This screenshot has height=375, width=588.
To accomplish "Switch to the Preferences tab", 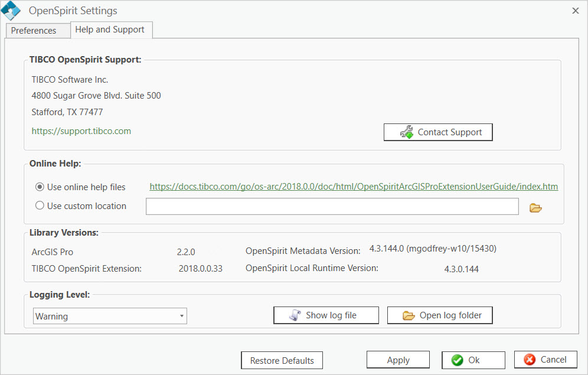I will (x=38, y=30).
